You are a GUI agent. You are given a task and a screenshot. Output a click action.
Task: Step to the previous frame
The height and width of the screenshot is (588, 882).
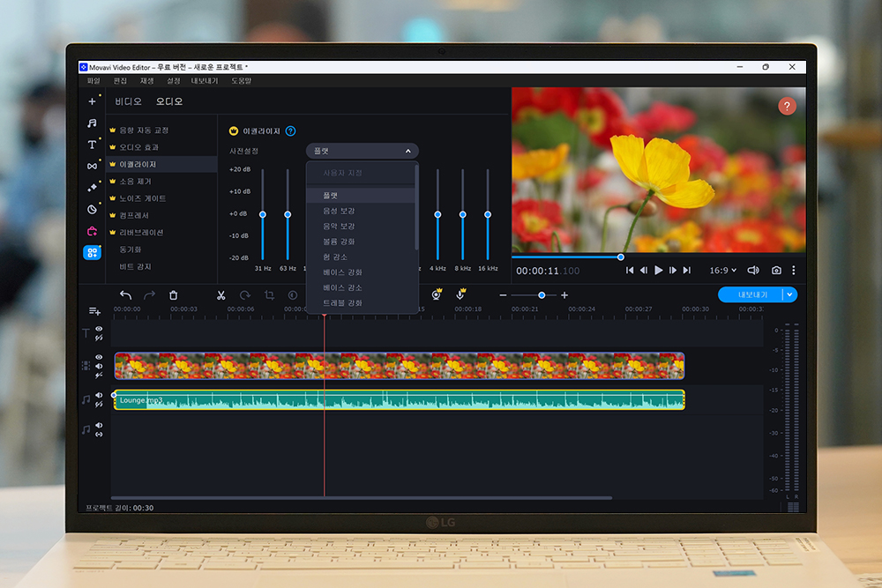(x=644, y=271)
